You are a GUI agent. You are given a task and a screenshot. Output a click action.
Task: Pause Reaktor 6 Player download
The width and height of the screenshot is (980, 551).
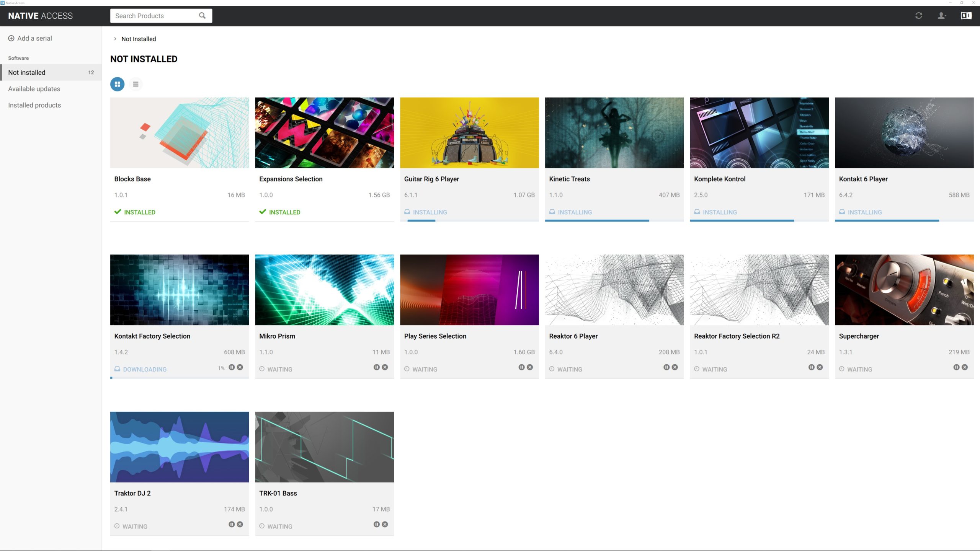coord(666,367)
